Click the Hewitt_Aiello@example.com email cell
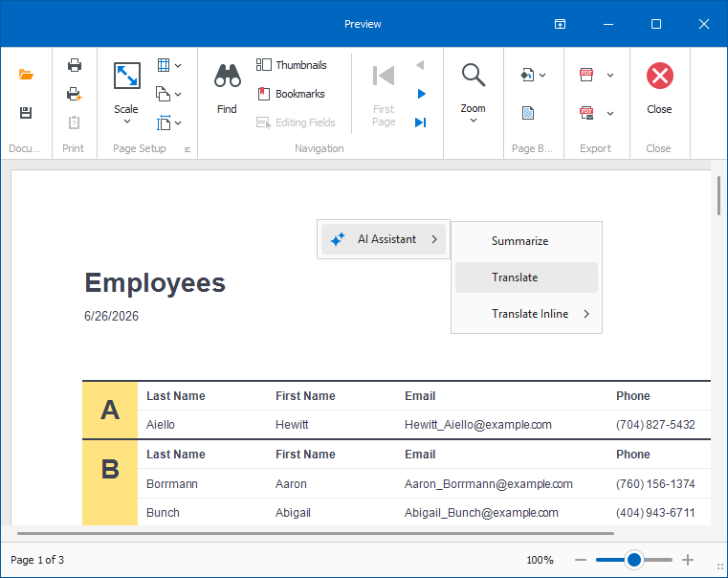The image size is (728, 578). pos(478,425)
